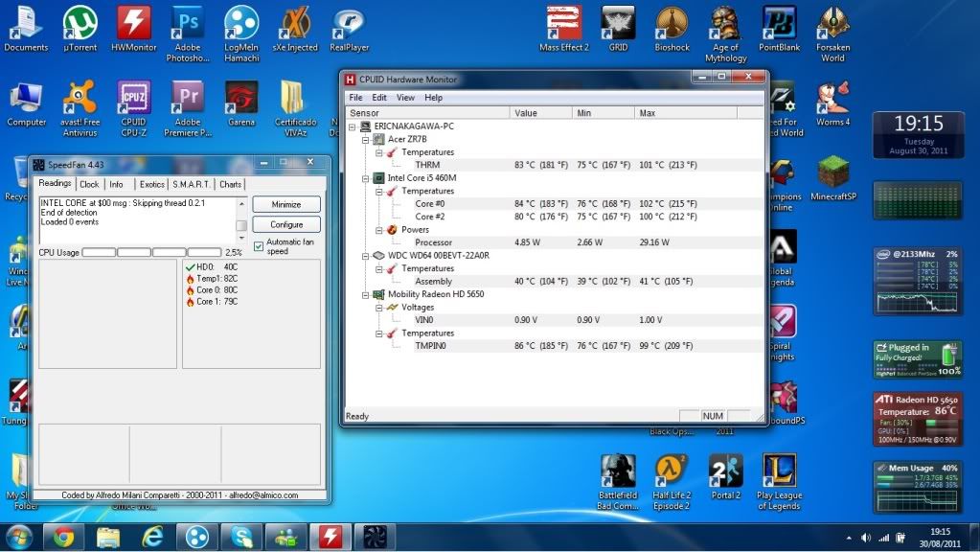Collapse the Voltages node under Radeon
The width and height of the screenshot is (980, 552).
point(378,308)
